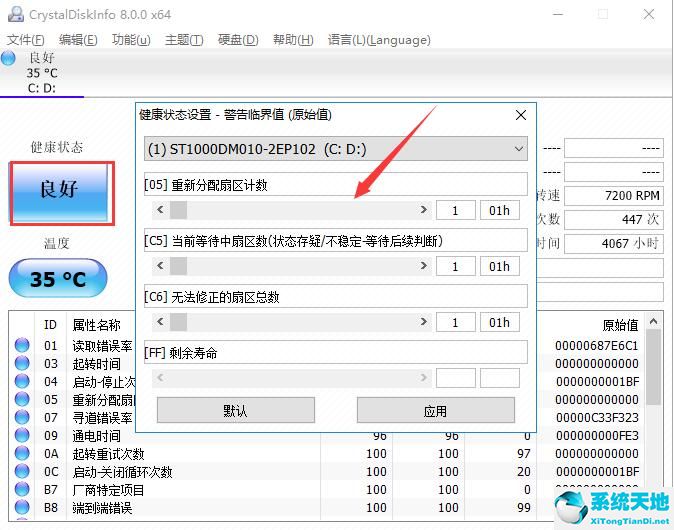Open the 硬盘(D) menu

[238, 40]
